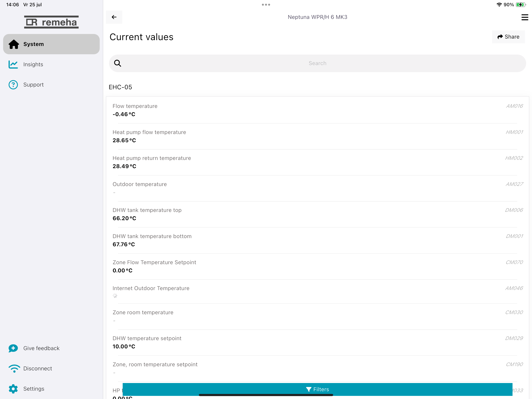This screenshot has height=399, width=532.
Task: Click the DM029 parameter code
Action: tap(514, 338)
